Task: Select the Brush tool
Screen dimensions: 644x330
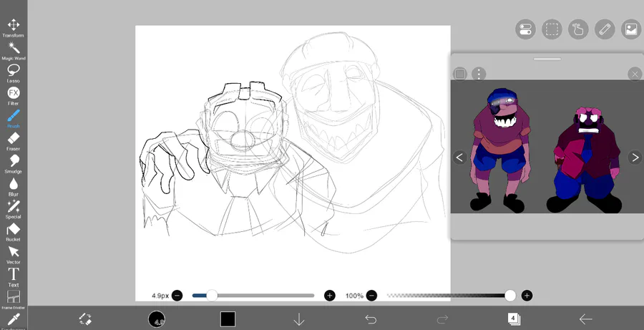Action: 13,119
